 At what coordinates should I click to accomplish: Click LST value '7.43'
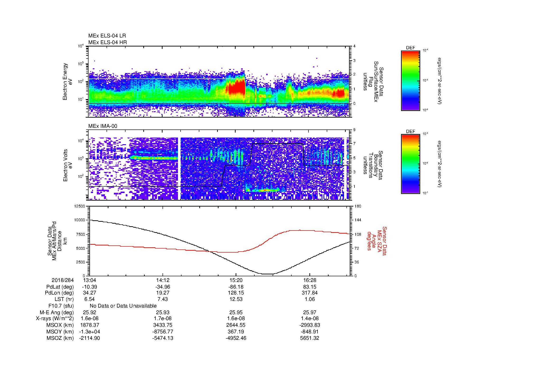pos(163,299)
